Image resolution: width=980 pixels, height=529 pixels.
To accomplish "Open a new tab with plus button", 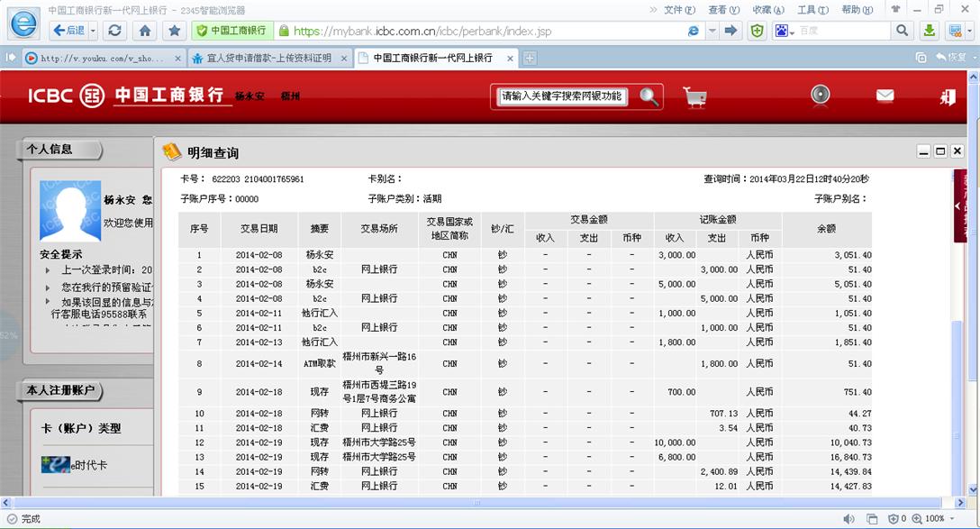I will tap(530, 58).
